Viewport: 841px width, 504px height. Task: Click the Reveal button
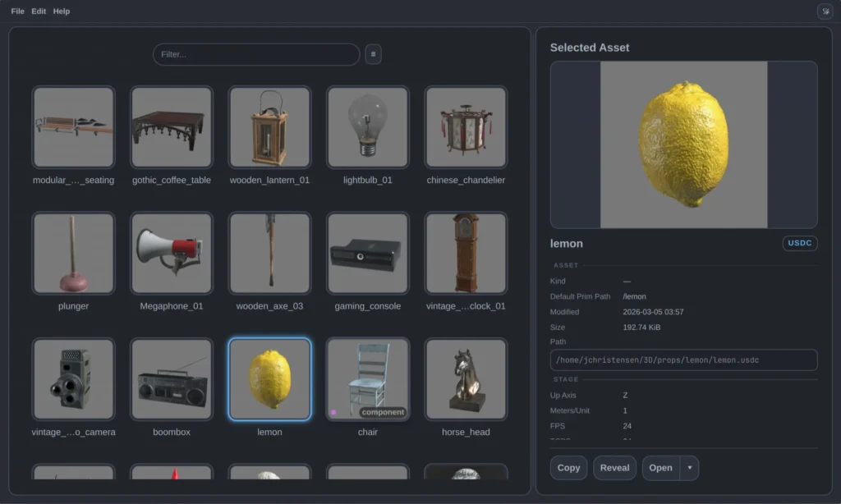tap(614, 468)
